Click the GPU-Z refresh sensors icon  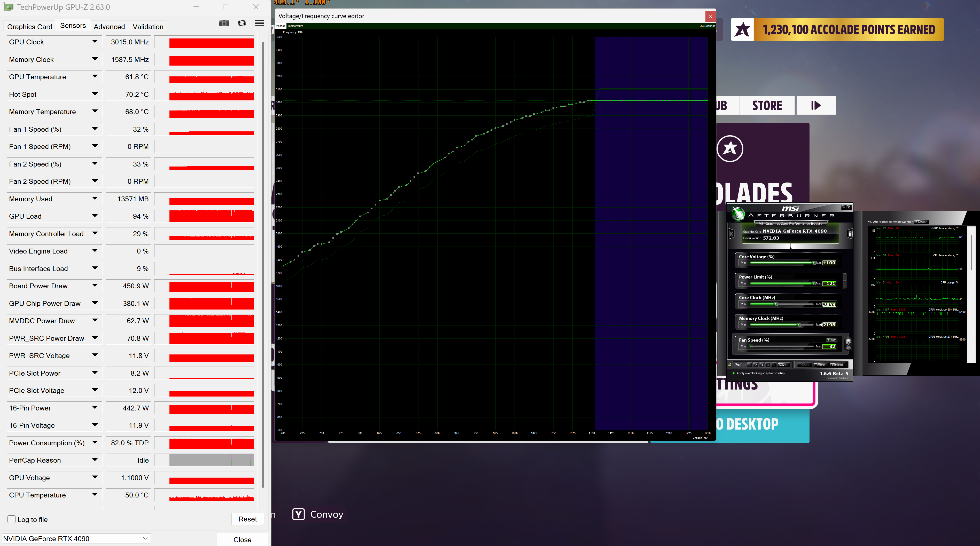(242, 23)
